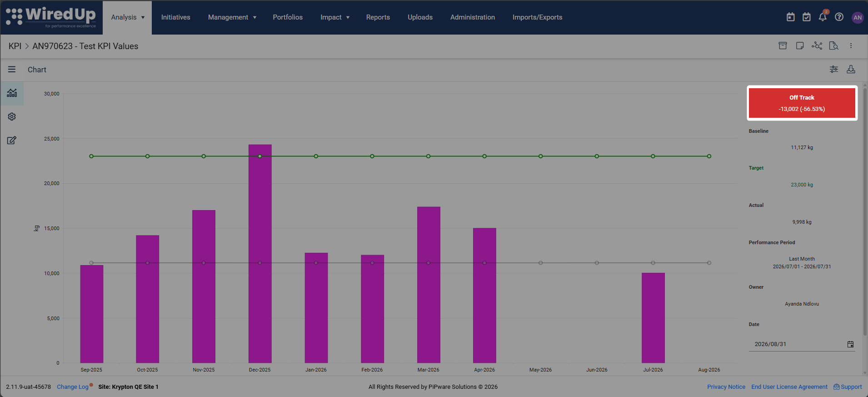Click the Support headset icon
Image resolution: width=868 pixels, height=397 pixels.
[x=836, y=387]
